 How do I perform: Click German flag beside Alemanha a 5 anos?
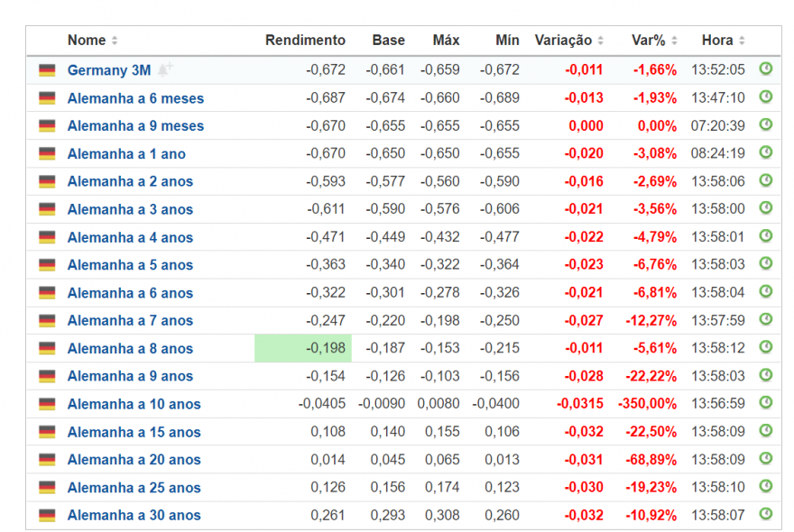(47, 265)
